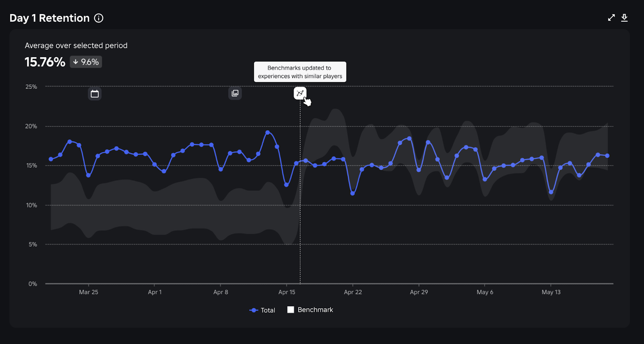This screenshot has height=344, width=644.
Task: Click the 9.6% decrease badge
Action: pos(86,62)
